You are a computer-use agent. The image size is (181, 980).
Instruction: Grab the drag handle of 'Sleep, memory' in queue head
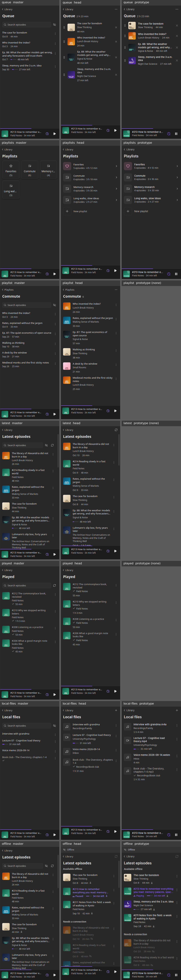[64, 75]
